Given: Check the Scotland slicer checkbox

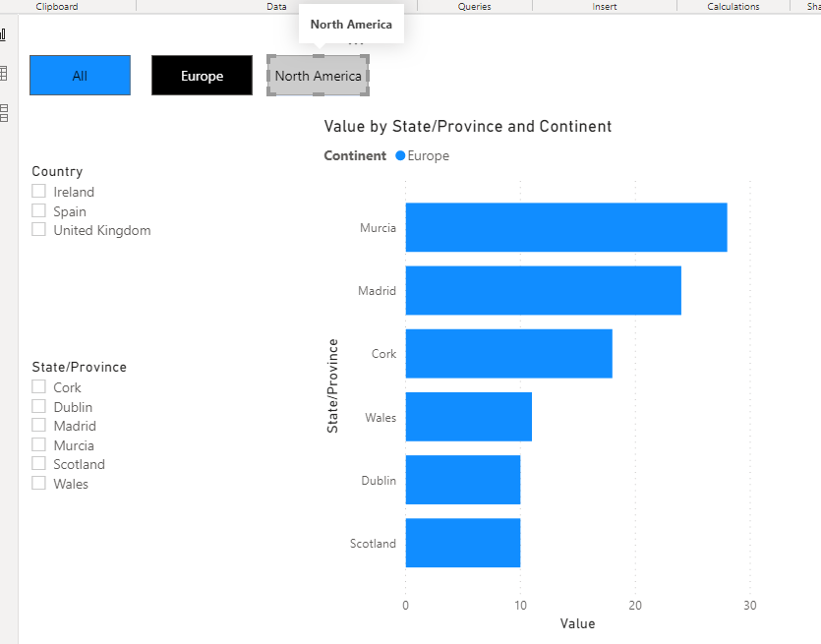Looking at the screenshot, I should (39, 464).
